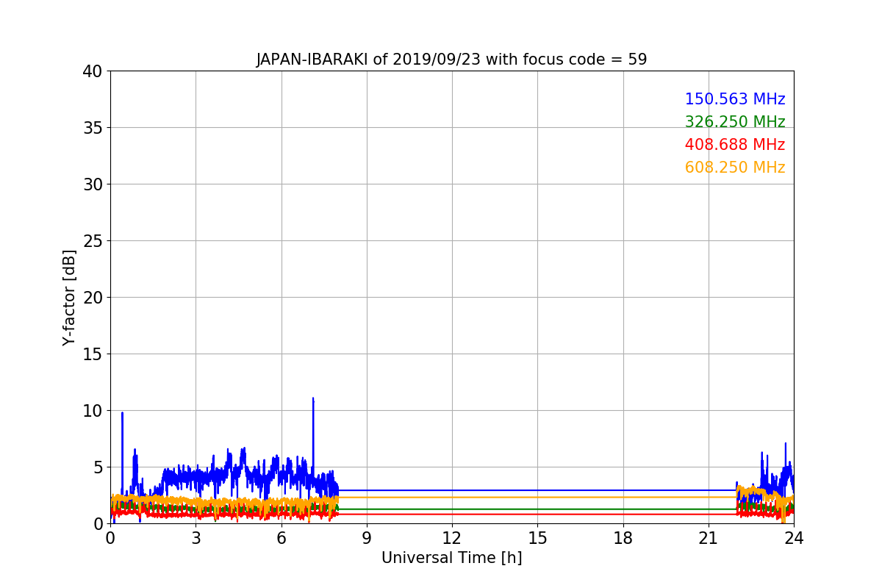Click the x-axis tick label 21
The image size is (882, 588).
pos(709,538)
